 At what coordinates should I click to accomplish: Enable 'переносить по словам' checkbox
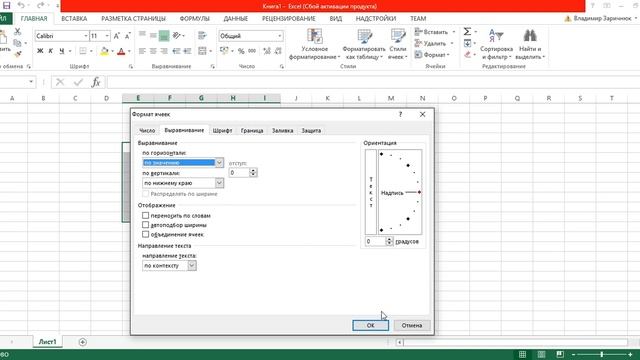(145, 216)
